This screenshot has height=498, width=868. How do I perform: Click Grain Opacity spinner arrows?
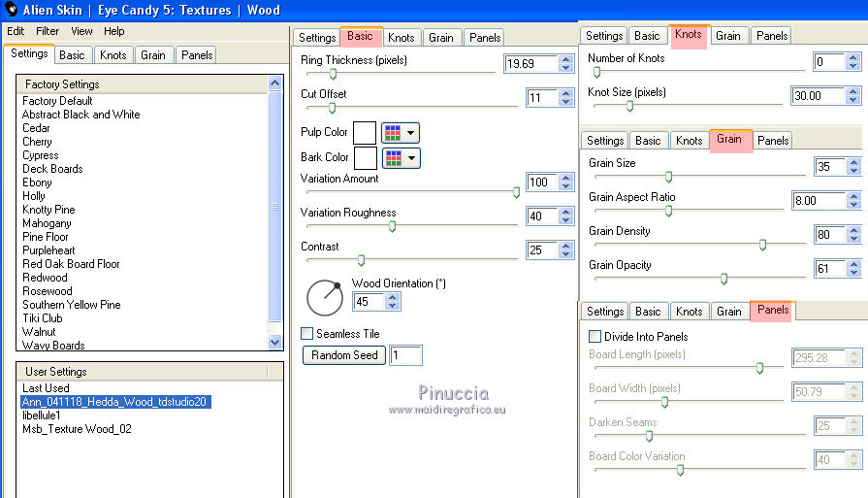tap(853, 268)
